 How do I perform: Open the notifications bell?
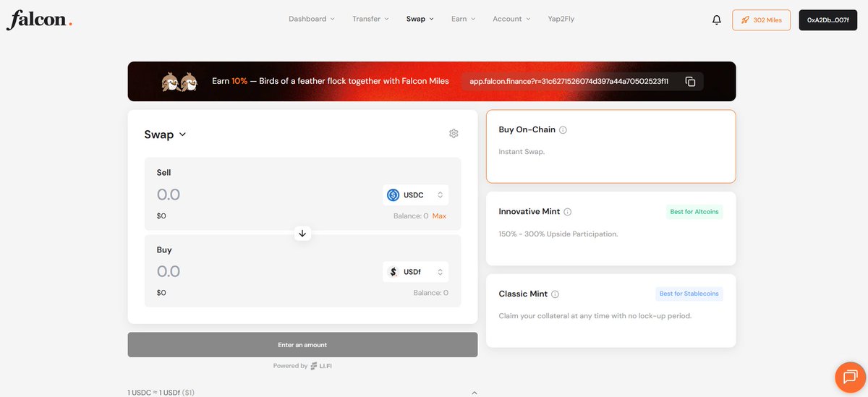(716, 20)
